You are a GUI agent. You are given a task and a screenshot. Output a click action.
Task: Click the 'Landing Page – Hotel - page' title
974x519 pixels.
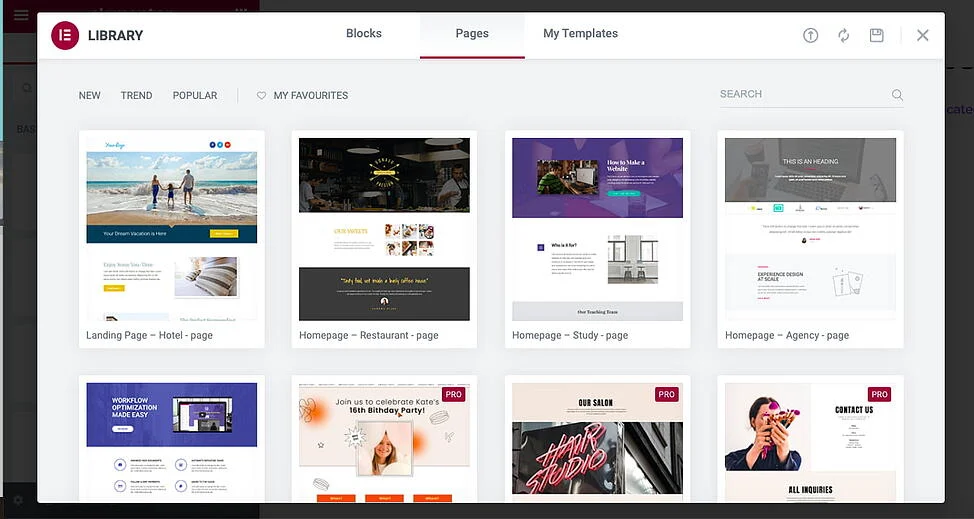coord(149,335)
